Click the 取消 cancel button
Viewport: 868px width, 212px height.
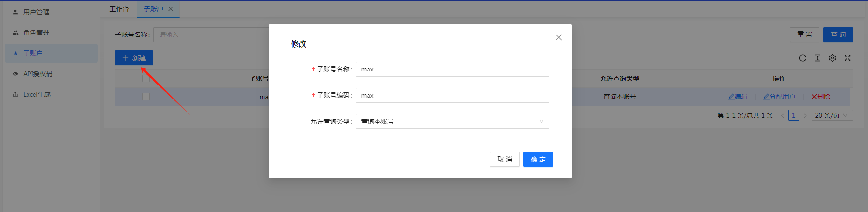504,159
